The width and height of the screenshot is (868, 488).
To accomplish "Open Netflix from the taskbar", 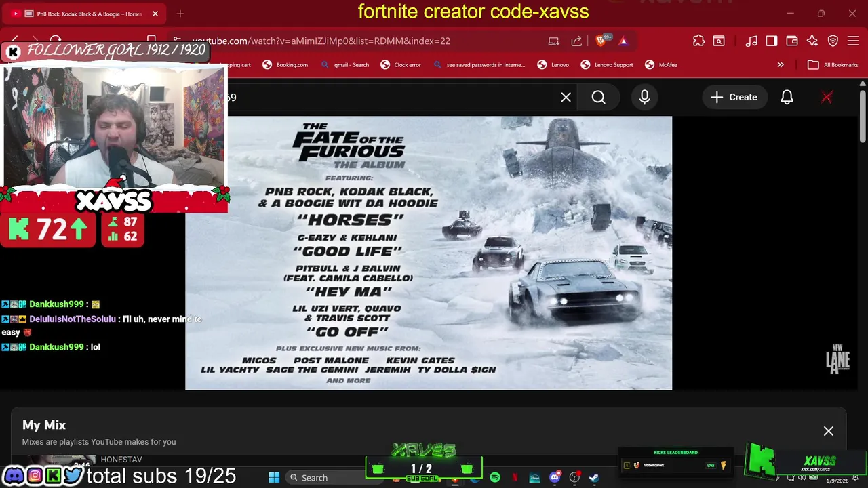I will coord(515,478).
